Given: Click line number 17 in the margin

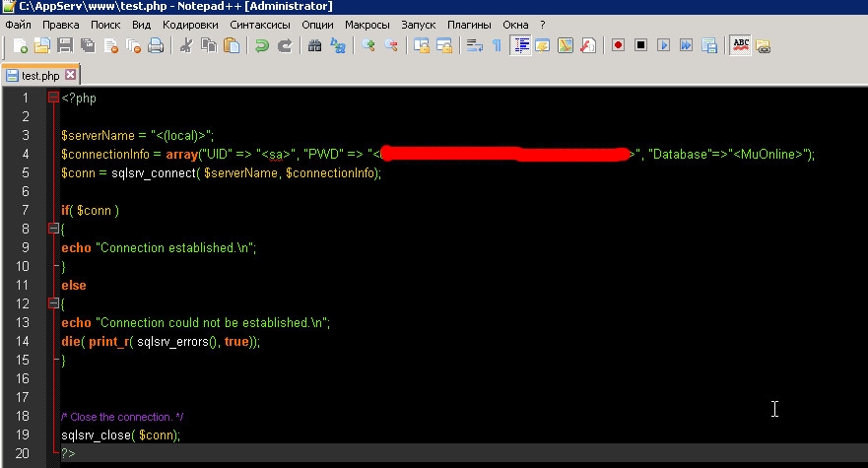Looking at the screenshot, I should [23, 397].
